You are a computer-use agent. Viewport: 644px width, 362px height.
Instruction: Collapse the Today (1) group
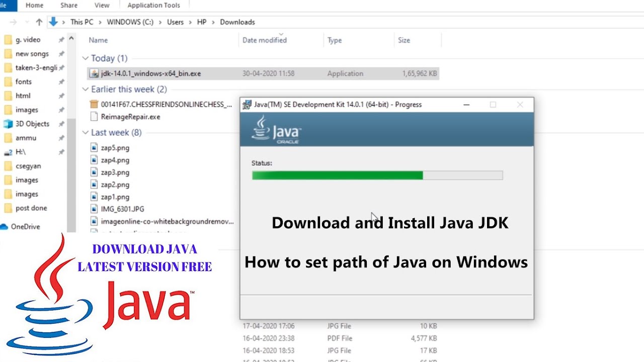click(x=86, y=58)
